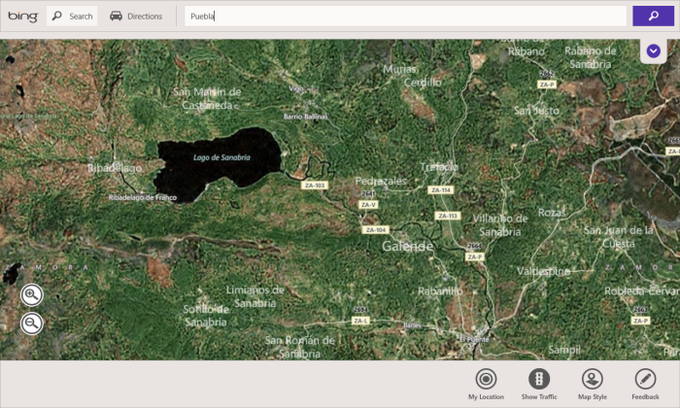Click the Galende town label
This screenshot has width=680, height=408.
coord(408,246)
